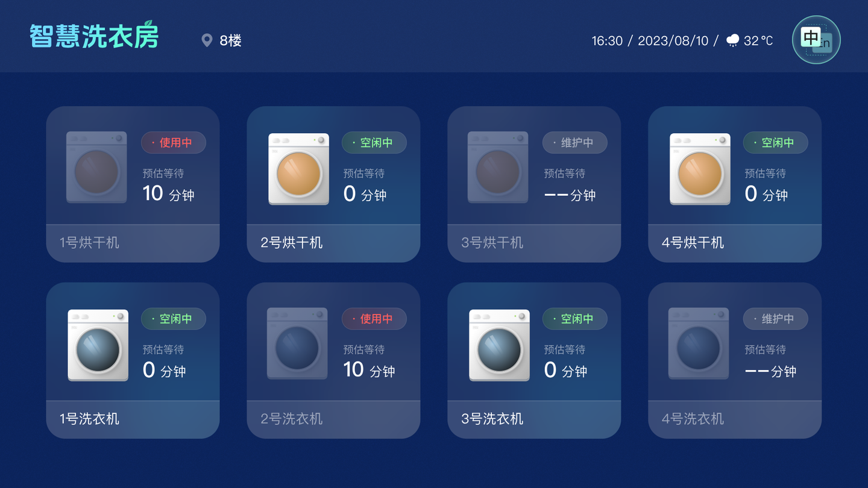Screen dimensions: 868x488
Task: Select the 1号洗衣机 washer machine icon
Action: tap(98, 345)
